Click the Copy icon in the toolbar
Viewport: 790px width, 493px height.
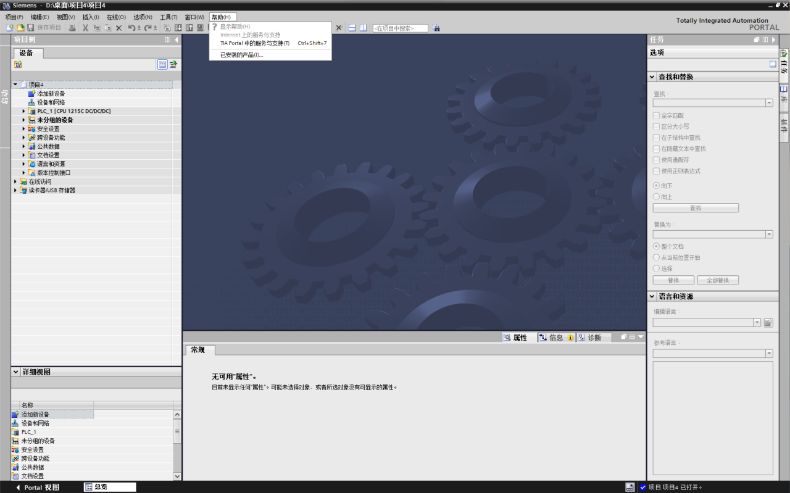(97, 28)
